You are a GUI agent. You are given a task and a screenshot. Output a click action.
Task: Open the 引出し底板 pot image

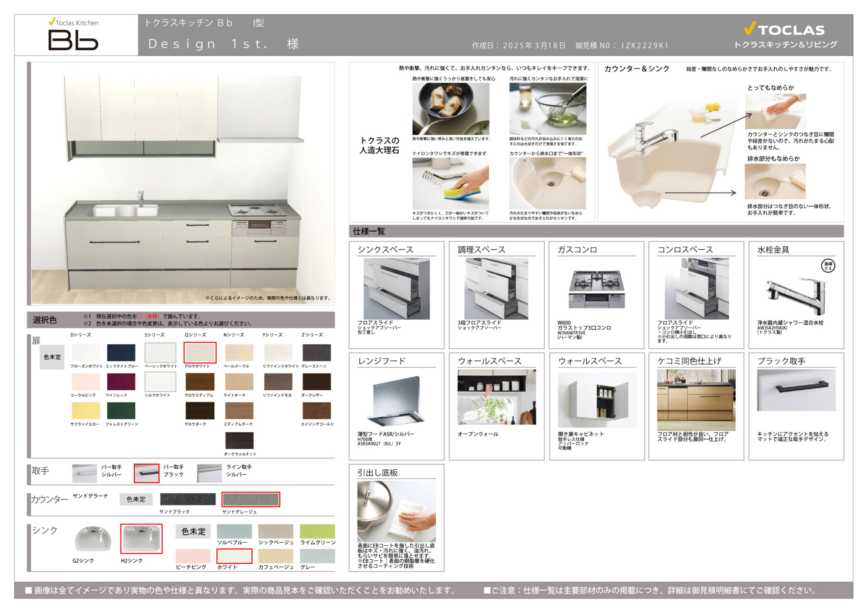tap(396, 511)
